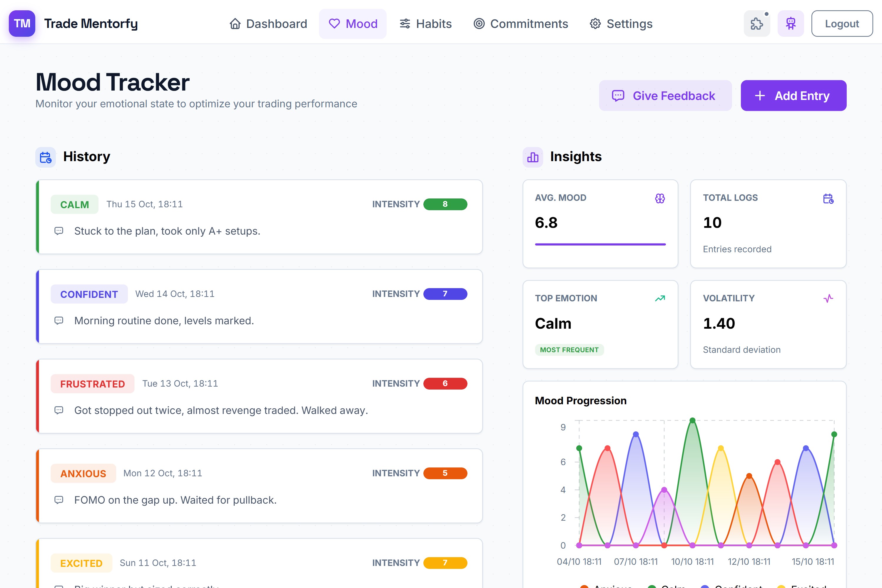
Task: Click the highest green peak point on chart
Action: pos(693,420)
